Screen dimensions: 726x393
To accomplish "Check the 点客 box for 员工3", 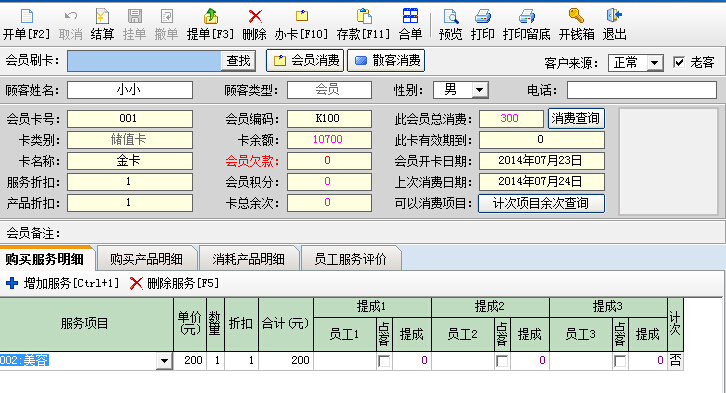I will [620, 361].
